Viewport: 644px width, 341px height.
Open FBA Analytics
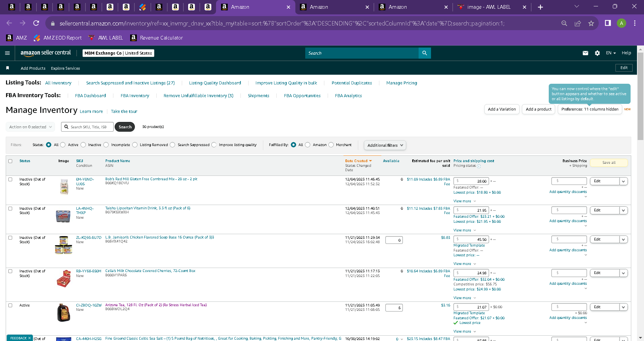pos(348,96)
